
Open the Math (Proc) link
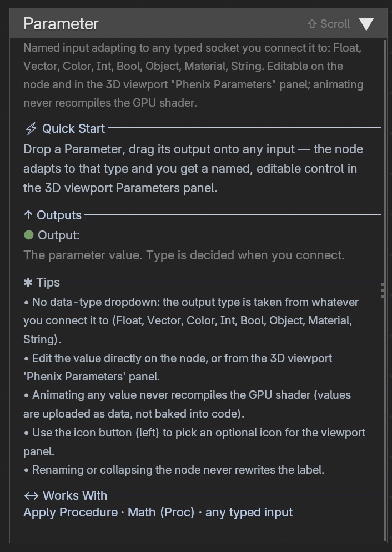tap(161, 512)
